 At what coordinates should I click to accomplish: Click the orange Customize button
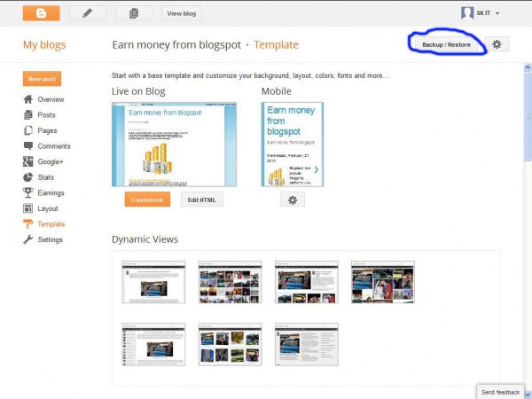click(147, 199)
